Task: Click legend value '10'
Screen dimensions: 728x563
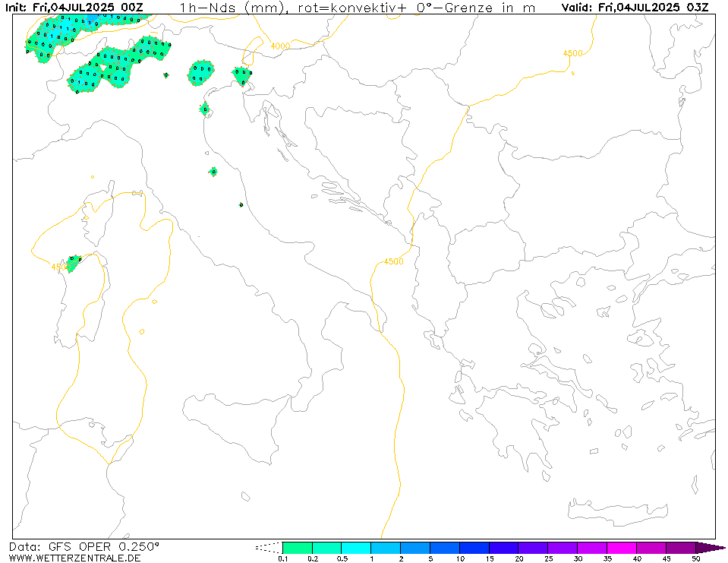Action: click(x=459, y=558)
